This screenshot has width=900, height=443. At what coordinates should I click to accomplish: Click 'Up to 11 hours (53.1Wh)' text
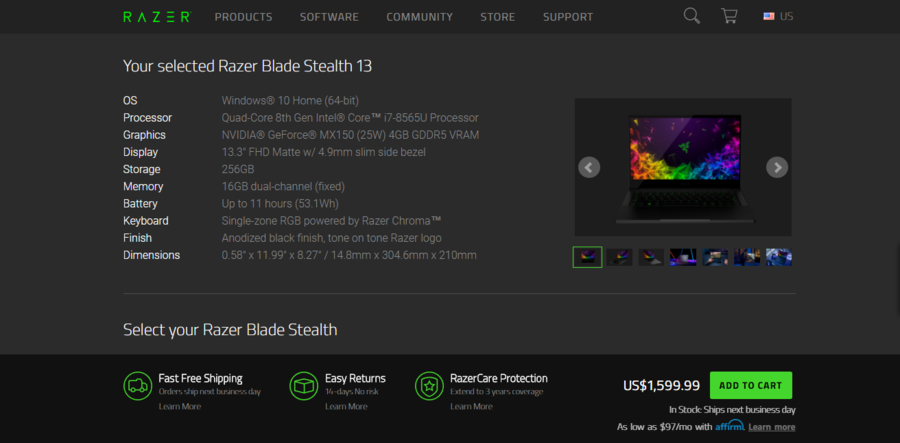click(280, 204)
